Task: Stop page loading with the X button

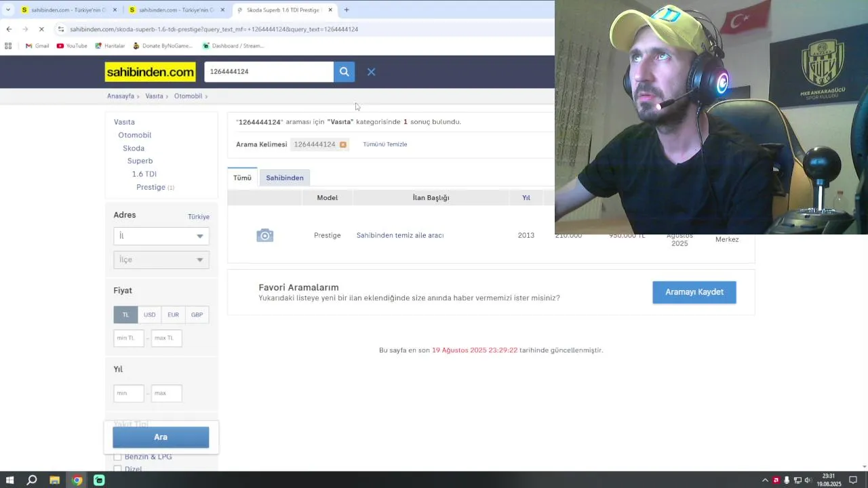Action: coord(41,29)
